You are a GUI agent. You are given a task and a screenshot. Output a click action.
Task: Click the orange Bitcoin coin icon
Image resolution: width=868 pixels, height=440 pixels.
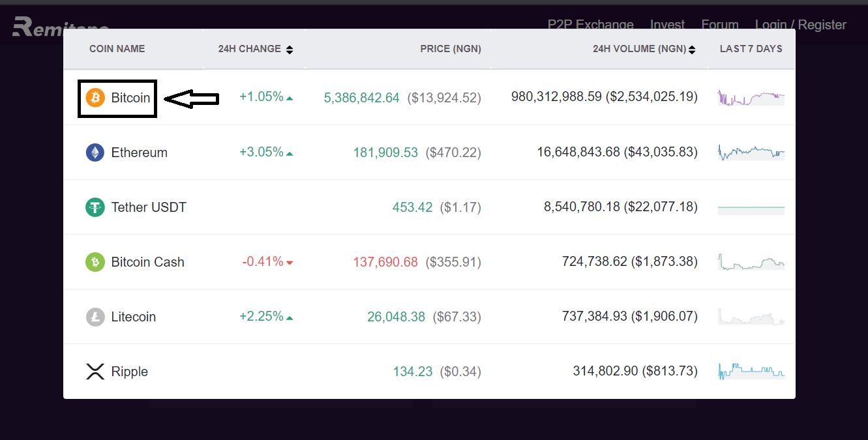pyautogui.click(x=95, y=98)
